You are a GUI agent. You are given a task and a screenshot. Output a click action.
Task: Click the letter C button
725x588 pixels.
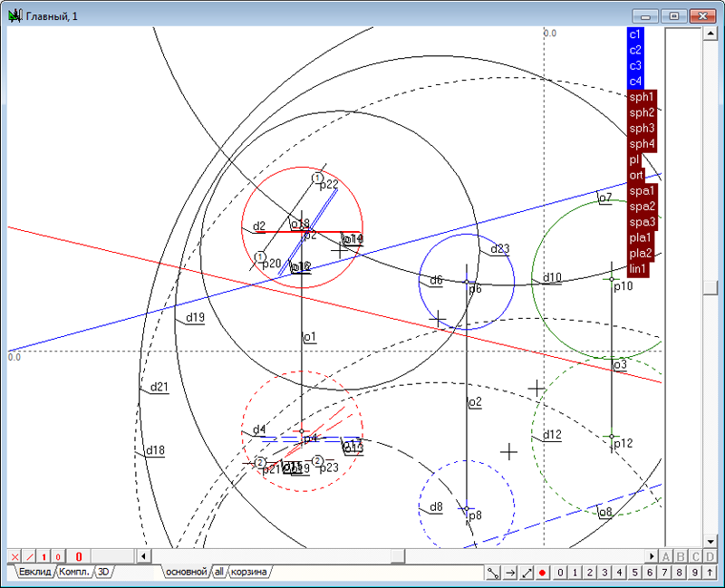pos(695,556)
